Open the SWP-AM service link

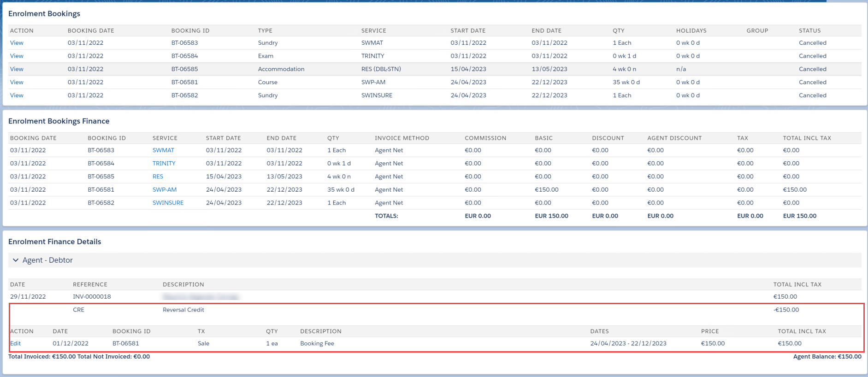pos(165,190)
